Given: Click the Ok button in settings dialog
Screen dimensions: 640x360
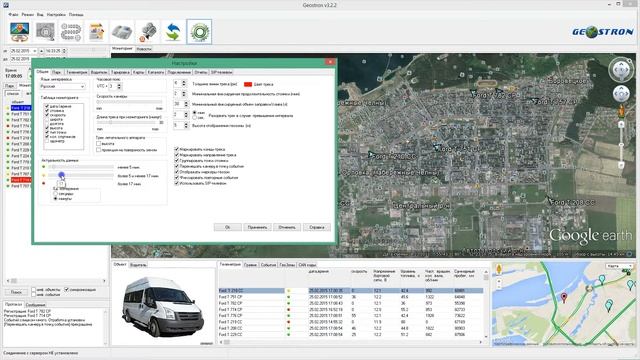Looking at the screenshot, I should click(228, 227).
